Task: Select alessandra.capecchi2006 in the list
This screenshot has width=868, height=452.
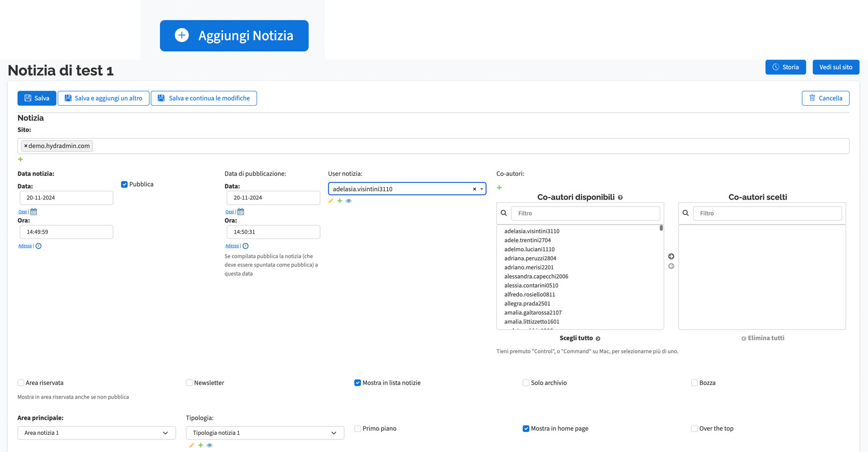Action: point(536,277)
